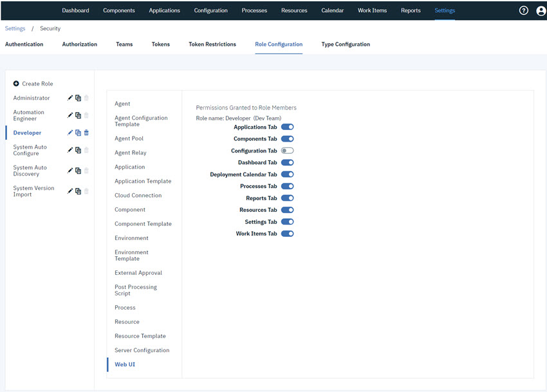Turn off the Deployment Calendar Tab toggle

pos(288,174)
